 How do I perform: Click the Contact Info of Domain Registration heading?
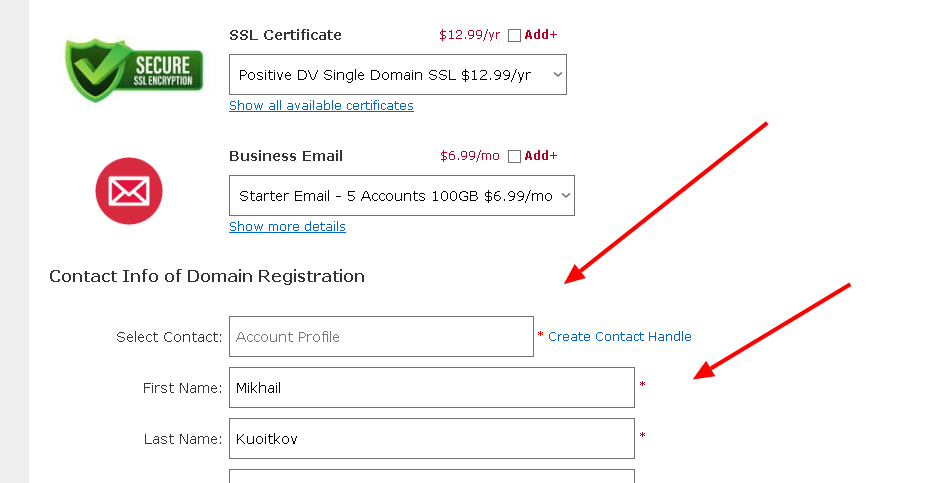tap(207, 276)
